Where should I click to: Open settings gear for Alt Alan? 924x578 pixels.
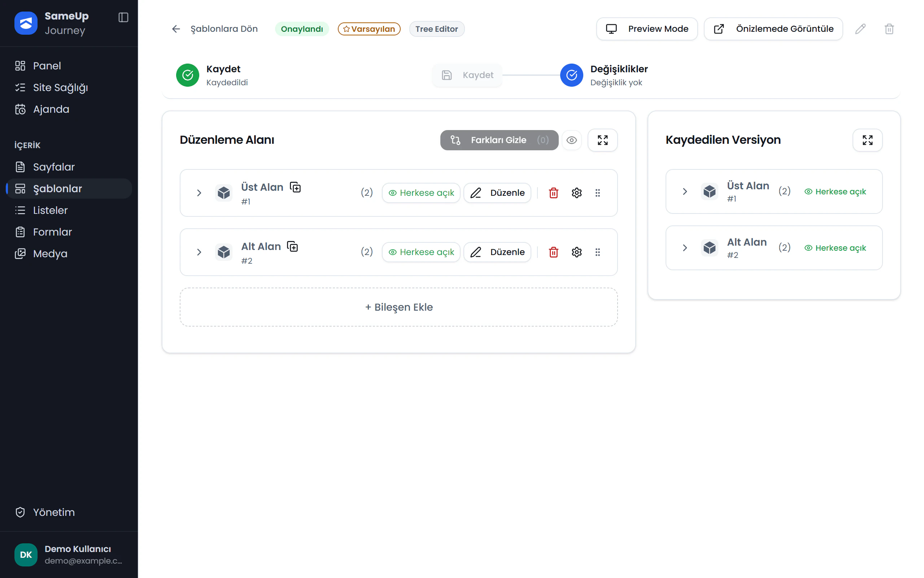[576, 252]
